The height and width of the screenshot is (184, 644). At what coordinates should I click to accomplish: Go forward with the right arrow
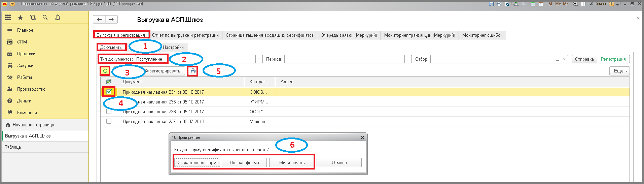coord(111,19)
